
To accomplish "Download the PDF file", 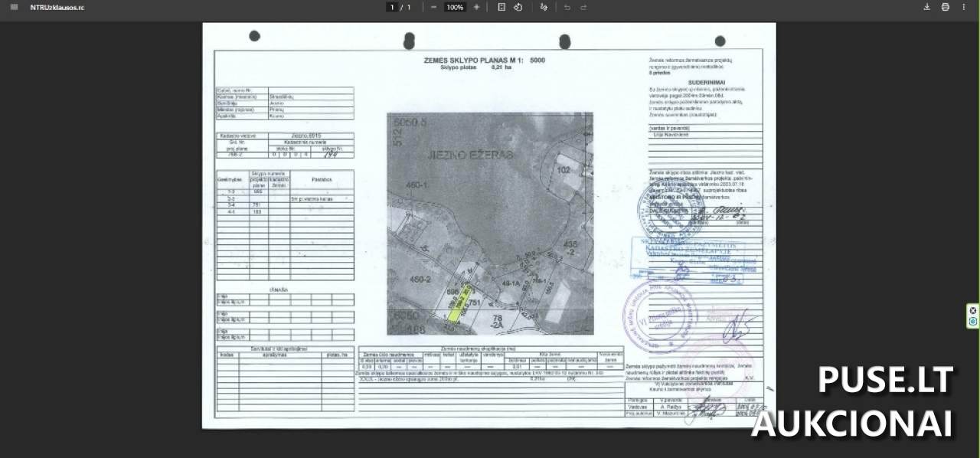I will 926,7.
